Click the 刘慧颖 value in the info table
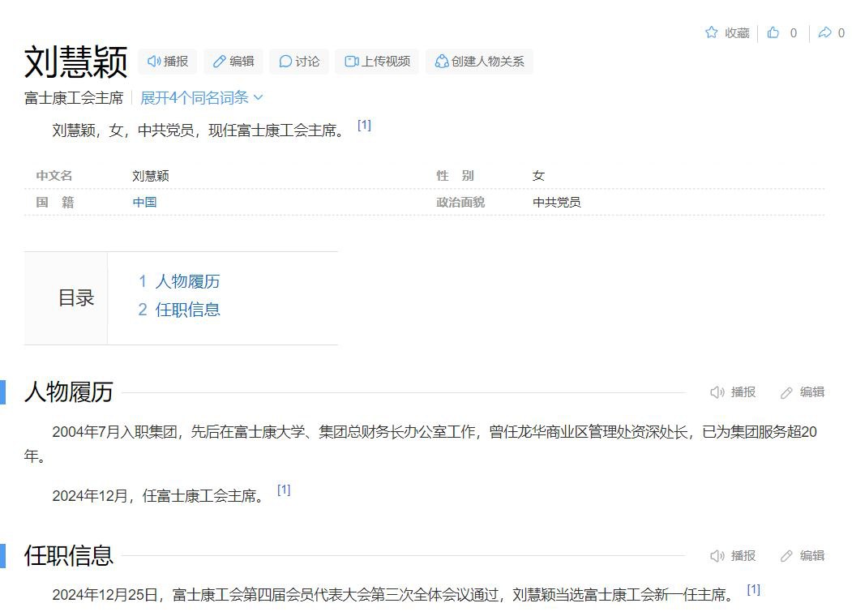Image resolution: width=852 pixels, height=616 pixels. click(151, 175)
